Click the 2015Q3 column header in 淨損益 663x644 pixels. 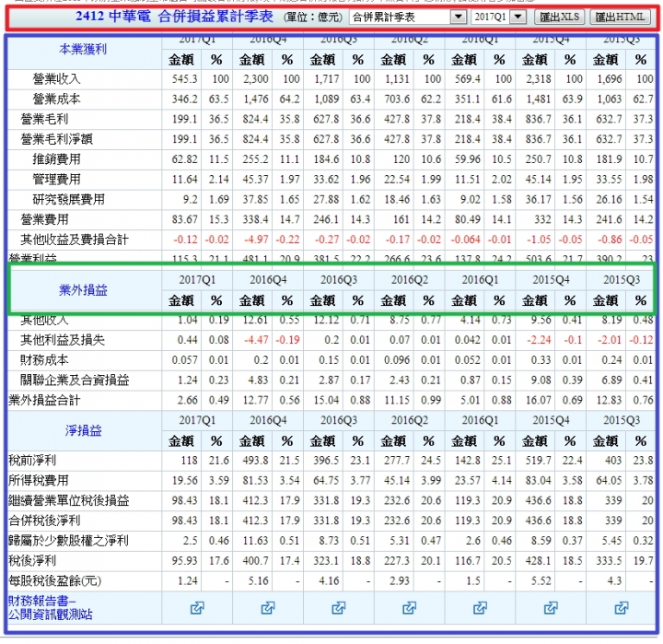pyautogui.click(x=622, y=421)
